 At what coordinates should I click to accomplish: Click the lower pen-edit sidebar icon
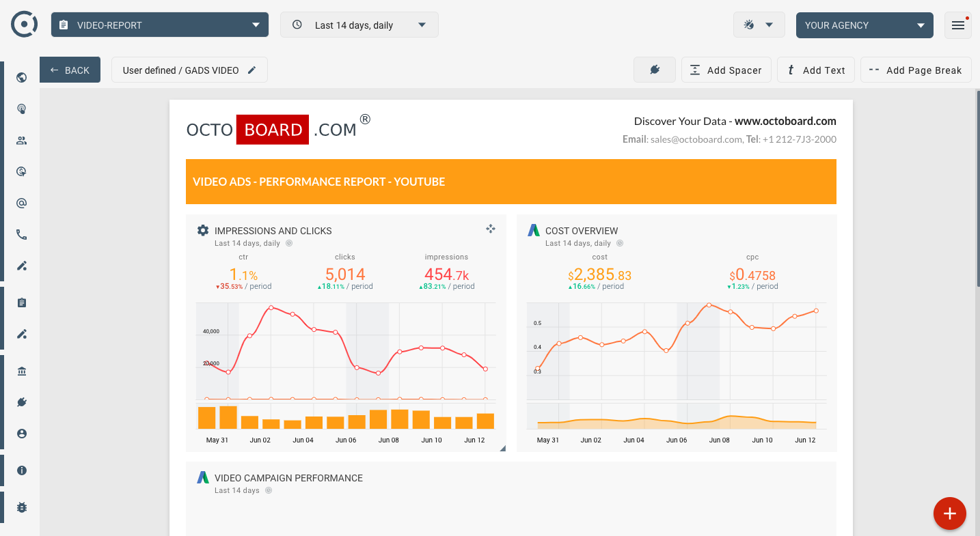[x=22, y=335]
